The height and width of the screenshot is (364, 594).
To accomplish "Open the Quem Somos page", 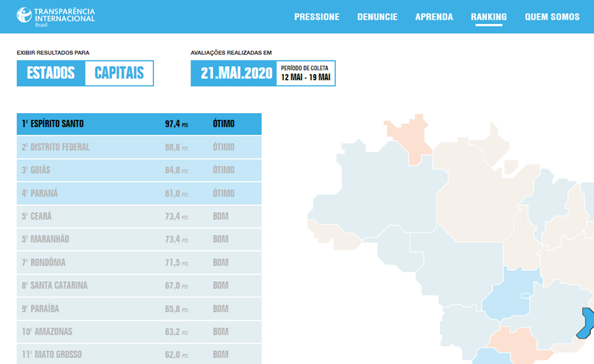I will coord(552,17).
